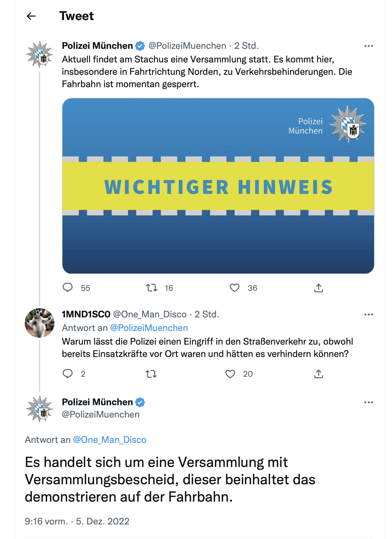Screen dimensions: 392x539
Task: Click the 9:16 vorm. 5. Dez. 2022 timestamp
Action: 77,521
